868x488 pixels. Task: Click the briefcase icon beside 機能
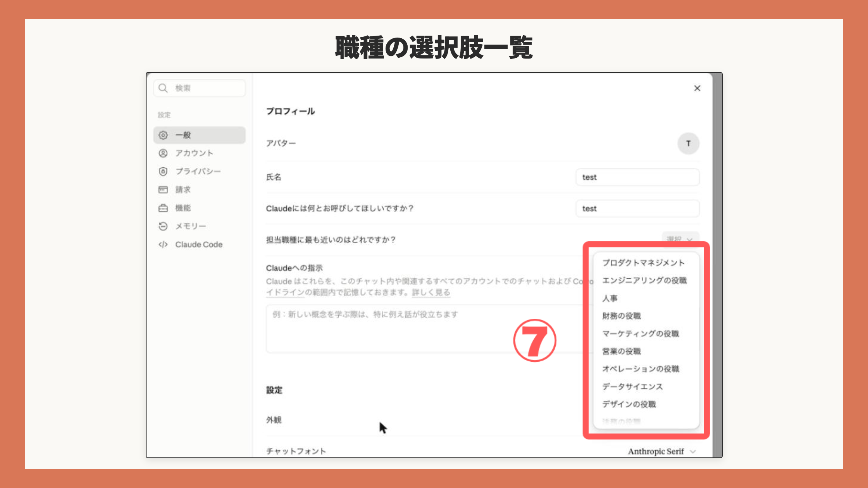[x=163, y=208]
